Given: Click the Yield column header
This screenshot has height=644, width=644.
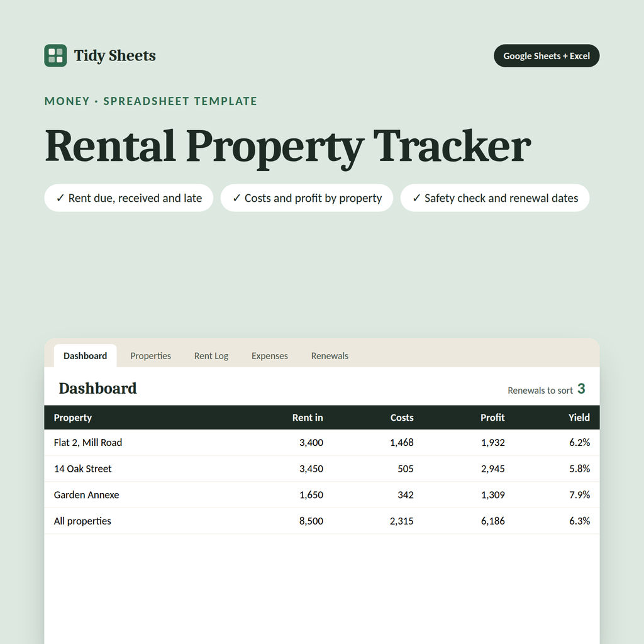Looking at the screenshot, I should [579, 418].
